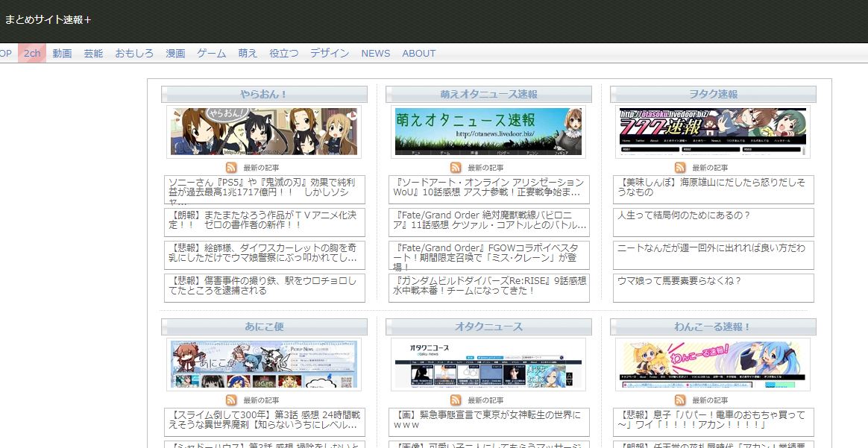Click the RSS icon under 萌えオタニュース速報
This screenshot has height=448, width=868.
(x=456, y=168)
